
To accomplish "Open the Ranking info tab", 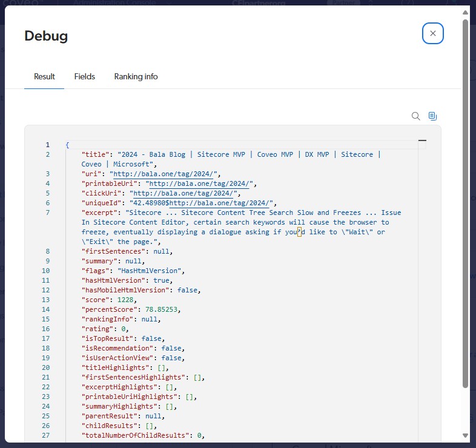I will coord(136,76).
